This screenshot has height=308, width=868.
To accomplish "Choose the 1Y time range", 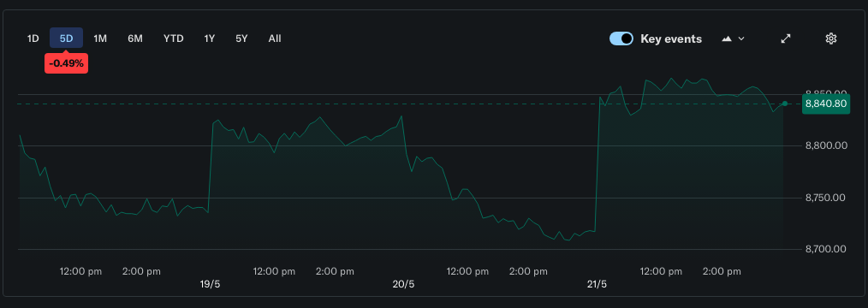I will click(x=209, y=38).
